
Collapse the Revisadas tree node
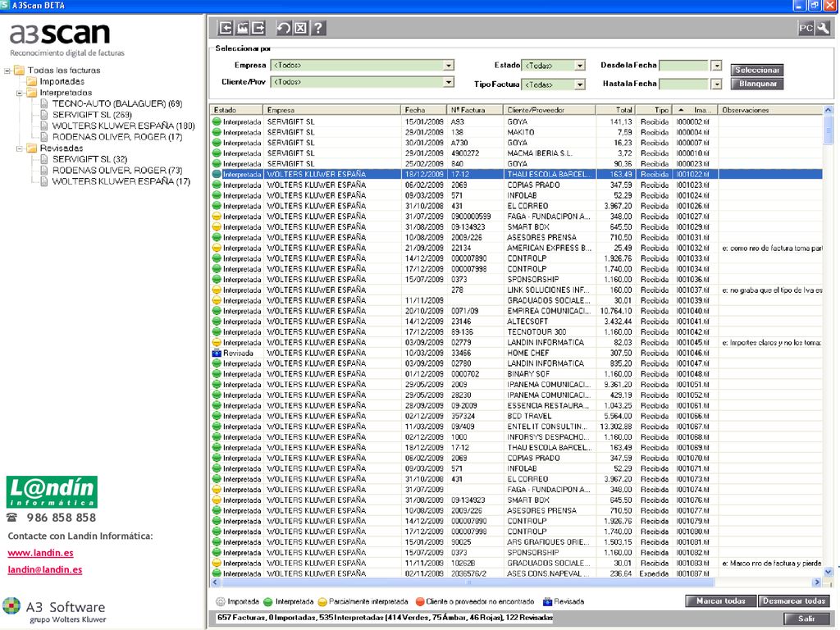tap(20, 148)
